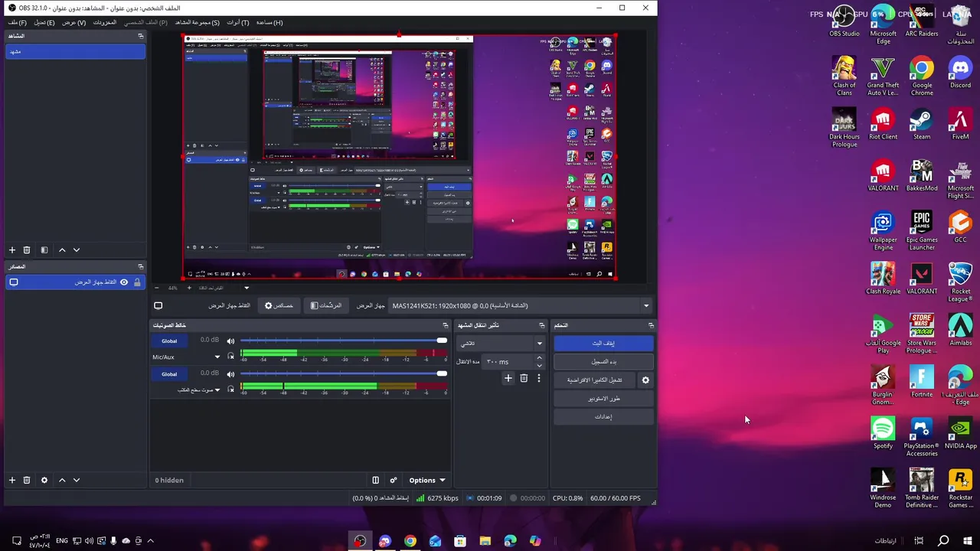
Task: Click the Studio Mode (طور الاستوديو) button
Action: tap(603, 398)
